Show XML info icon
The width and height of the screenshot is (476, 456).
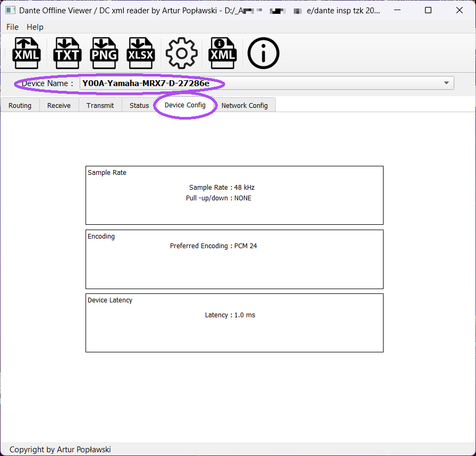tap(223, 53)
